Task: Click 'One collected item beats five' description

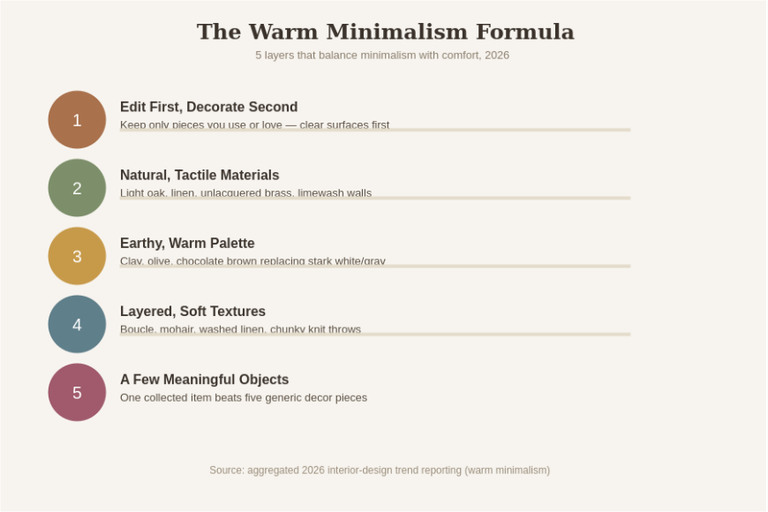Action: pos(243,397)
